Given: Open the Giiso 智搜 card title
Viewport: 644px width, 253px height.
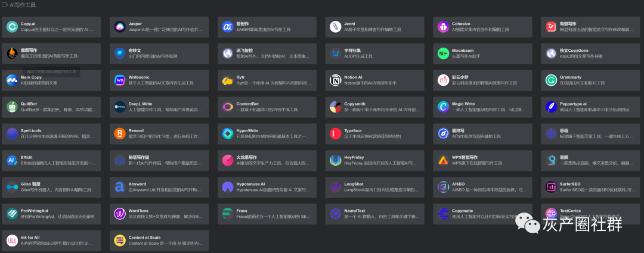Looking at the screenshot, I should pos(31,184).
